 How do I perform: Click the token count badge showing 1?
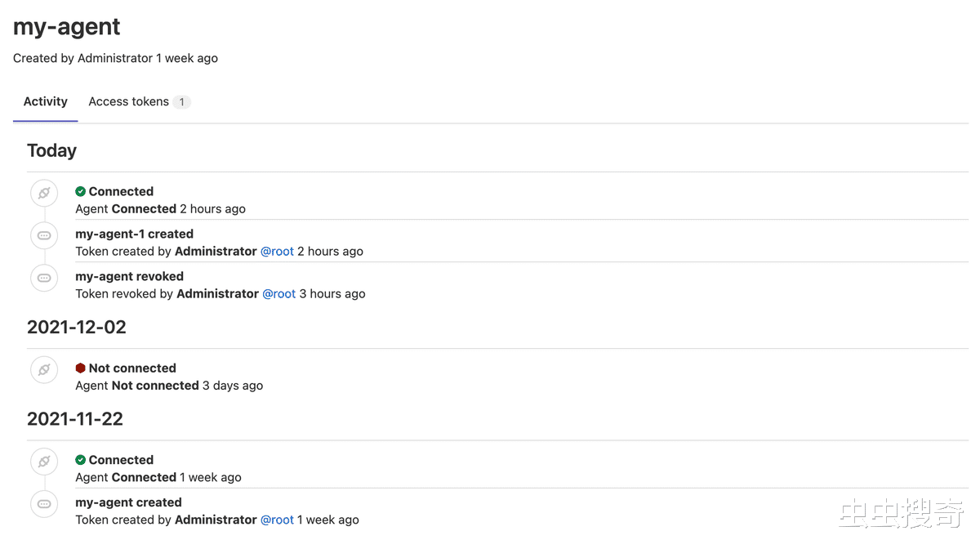coord(183,101)
